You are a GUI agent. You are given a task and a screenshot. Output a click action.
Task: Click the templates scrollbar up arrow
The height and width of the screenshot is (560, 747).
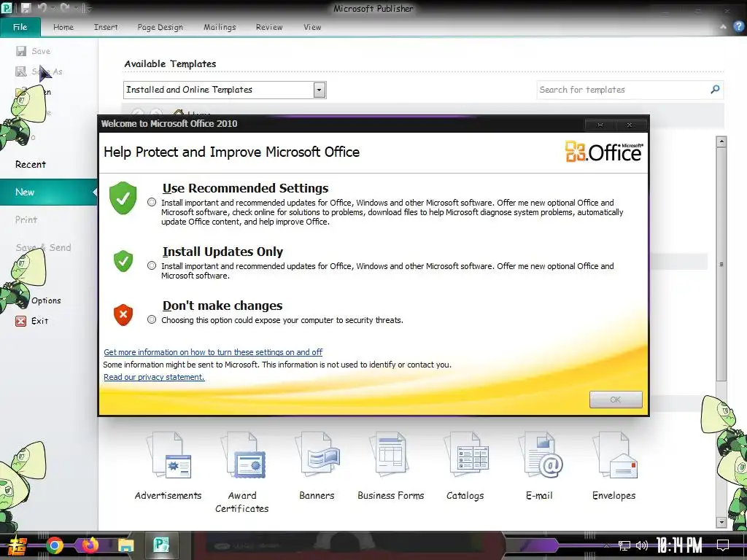pos(721,141)
